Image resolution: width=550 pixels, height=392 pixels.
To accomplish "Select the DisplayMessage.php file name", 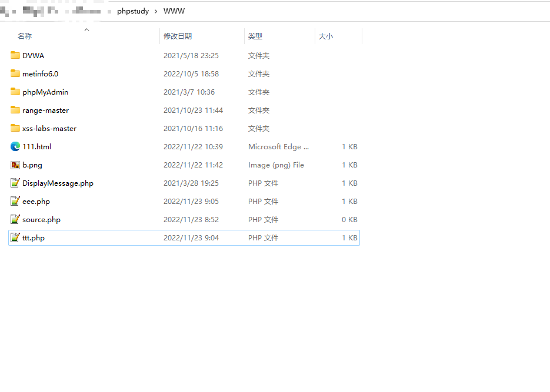I will coord(58,183).
